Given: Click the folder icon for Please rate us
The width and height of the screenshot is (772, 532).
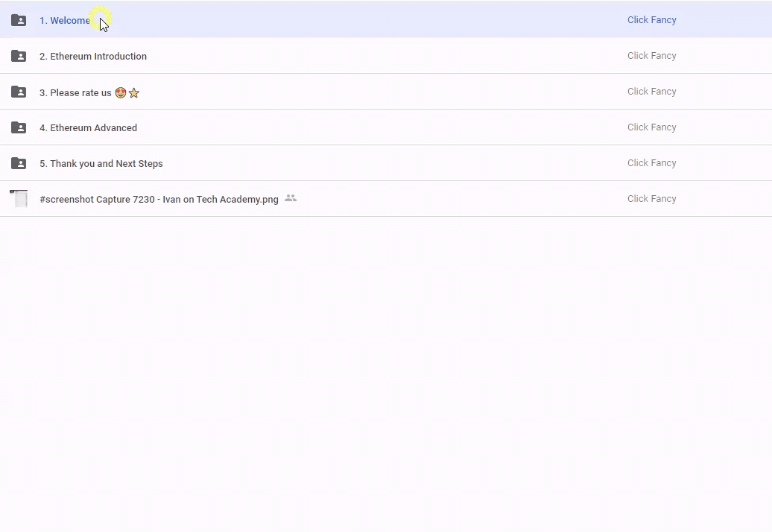Looking at the screenshot, I should click(19, 92).
